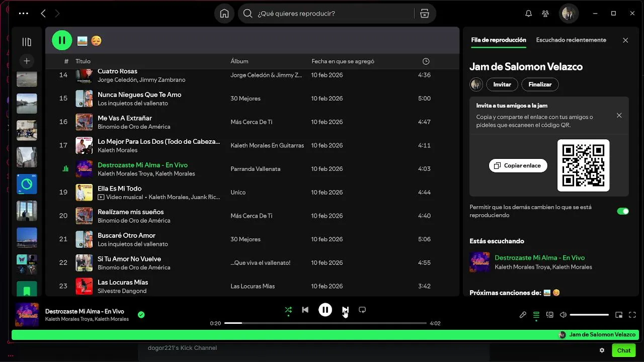Image resolution: width=644 pixels, height=362 pixels.
Task: Switch to Fila de reproducción tab
Action: [499, 40]
